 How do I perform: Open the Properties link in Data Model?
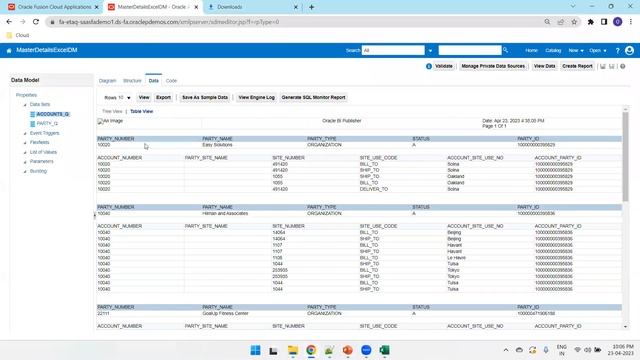(x=26, y=95)
